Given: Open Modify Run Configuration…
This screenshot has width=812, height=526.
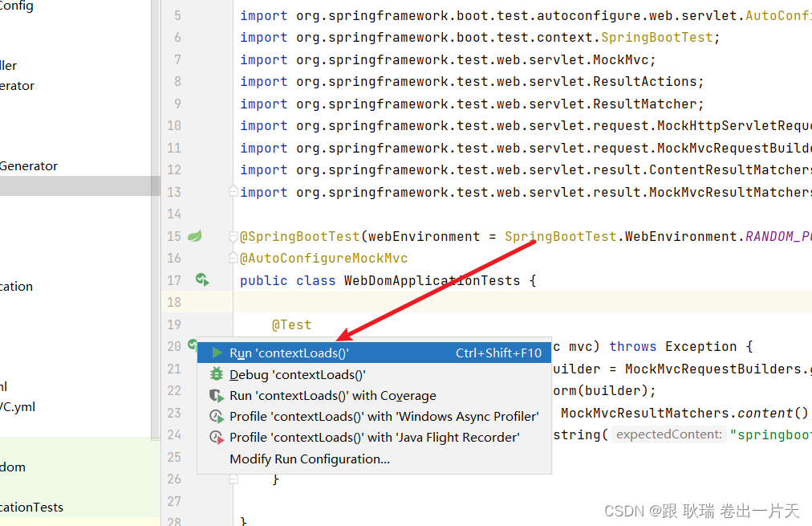Looking at the screenshot, I should [374, 459].
